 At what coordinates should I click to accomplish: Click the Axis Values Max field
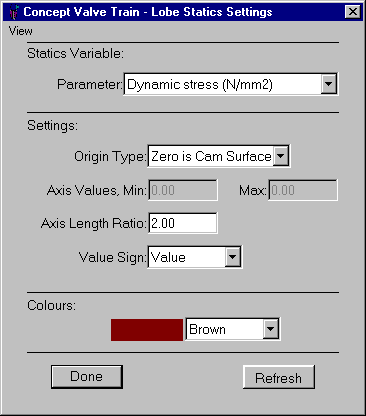click(x=303, y=190)
